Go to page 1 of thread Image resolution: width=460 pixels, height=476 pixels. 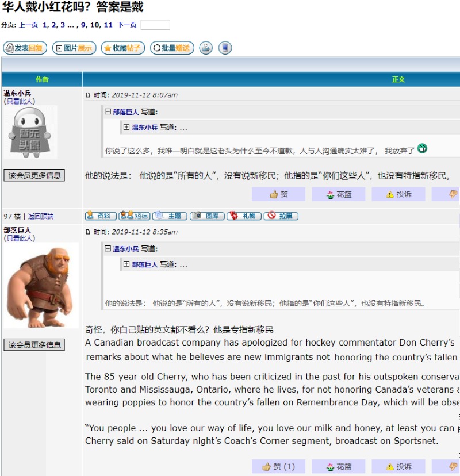click(45, 25)
